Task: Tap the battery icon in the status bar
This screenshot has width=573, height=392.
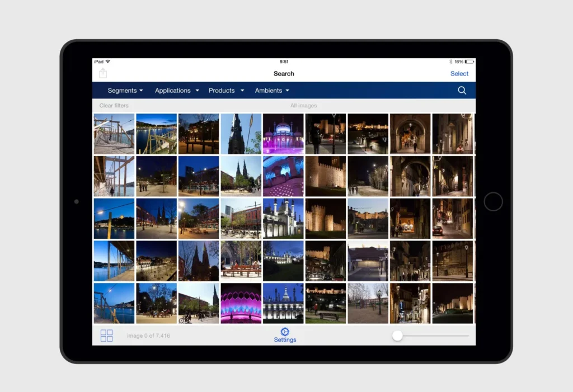Action: point(469,62)
